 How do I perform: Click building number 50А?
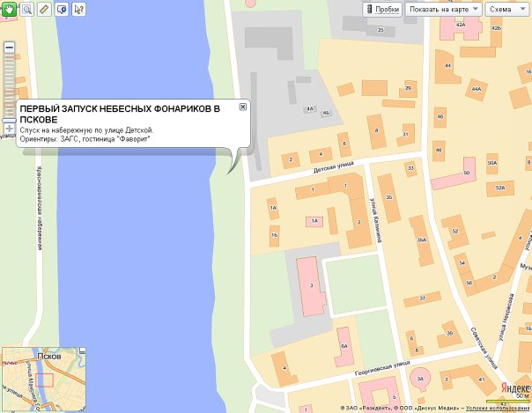[492, 163]
